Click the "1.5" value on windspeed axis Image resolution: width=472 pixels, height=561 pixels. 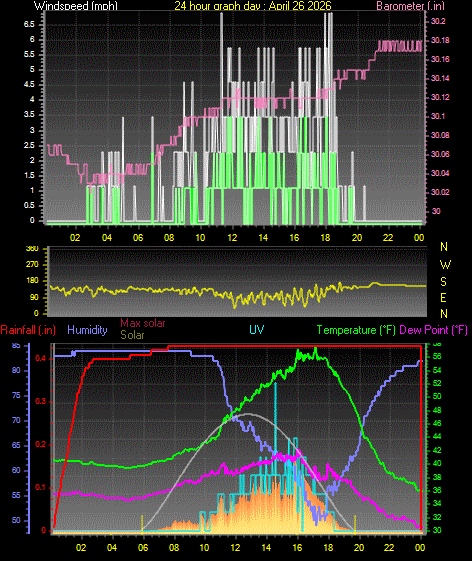[29, 175]
